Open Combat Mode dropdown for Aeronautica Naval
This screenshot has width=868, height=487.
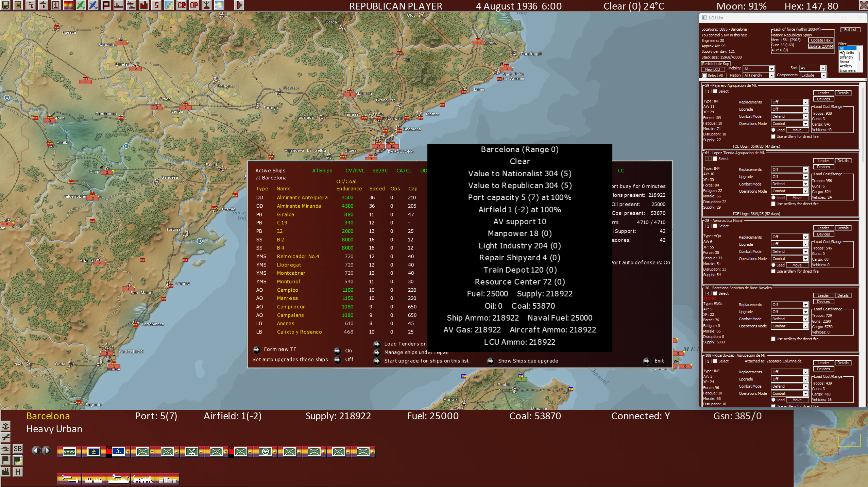click(805, 251)
